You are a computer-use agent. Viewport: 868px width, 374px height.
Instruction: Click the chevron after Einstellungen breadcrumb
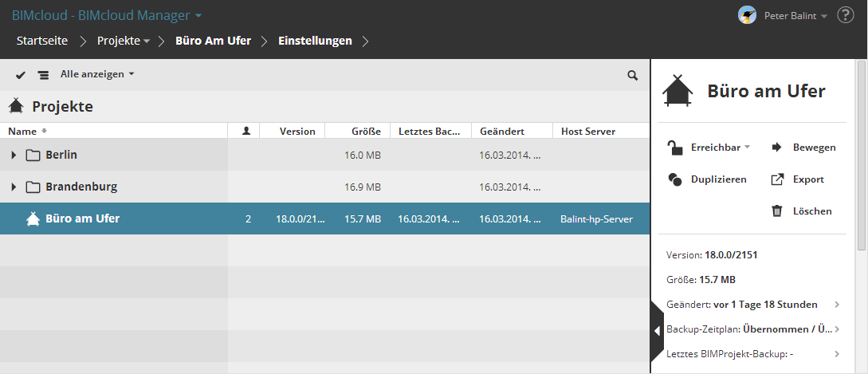pos(365,41)
